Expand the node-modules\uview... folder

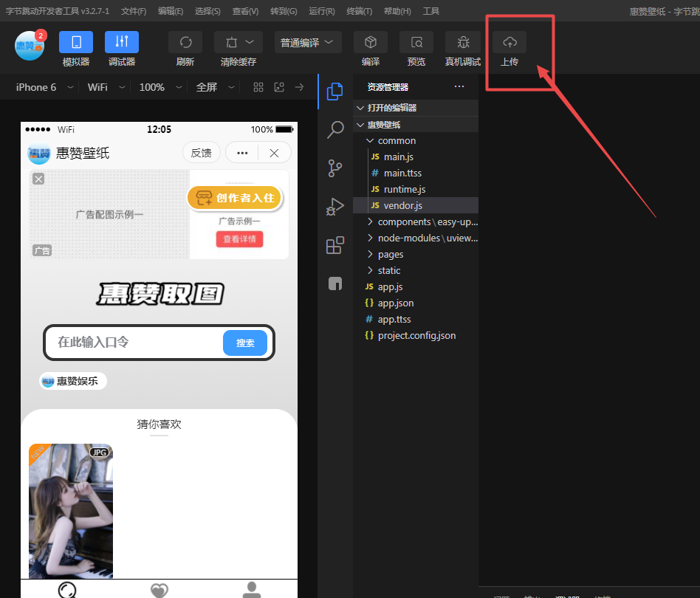(416, 238)
